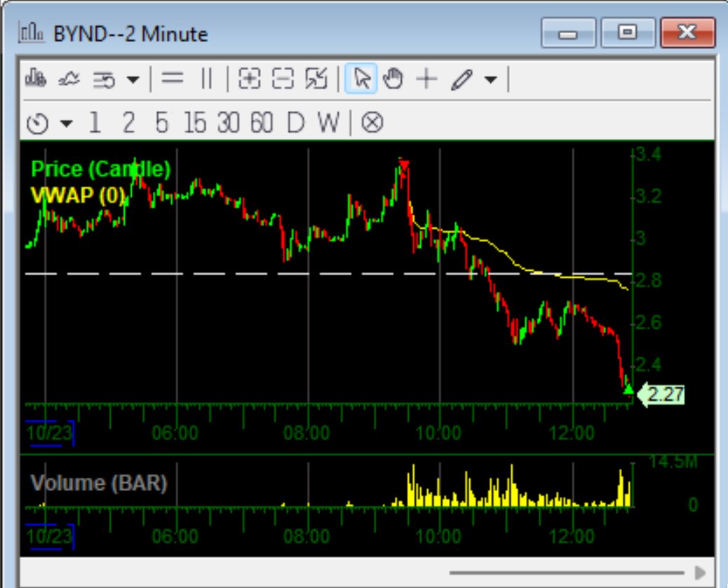Click the 10/23 date label on price axis

[49, 434]
